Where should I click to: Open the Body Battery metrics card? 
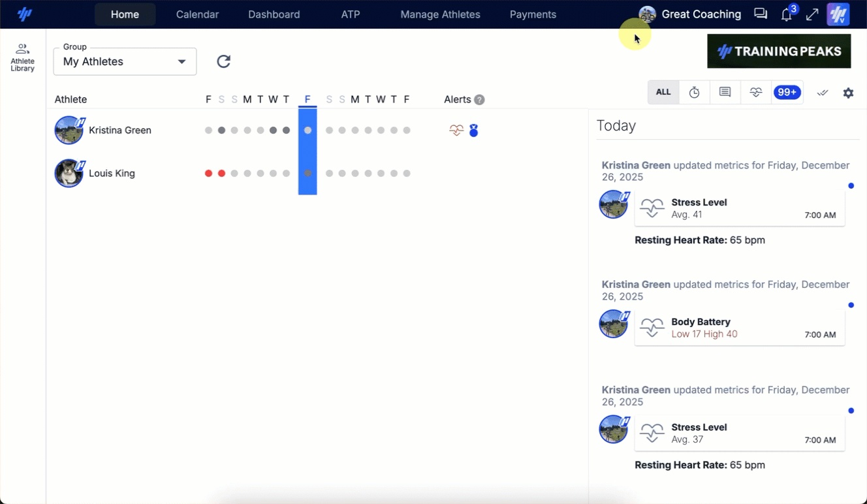(x=739, y=328)
